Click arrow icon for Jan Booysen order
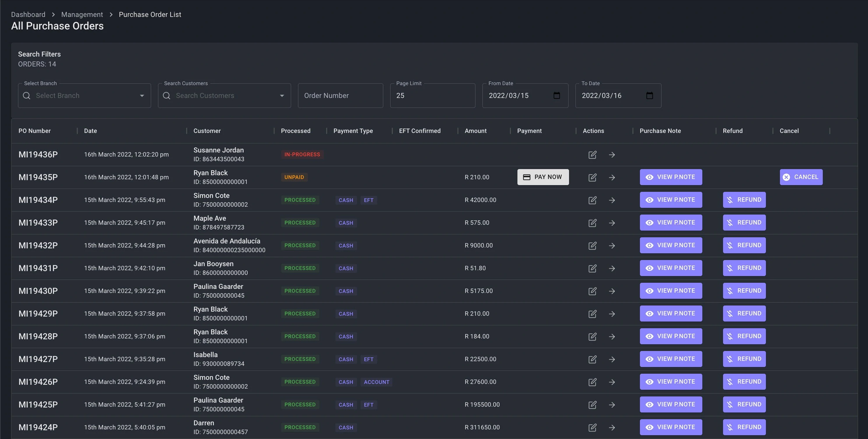 (612, 268)
